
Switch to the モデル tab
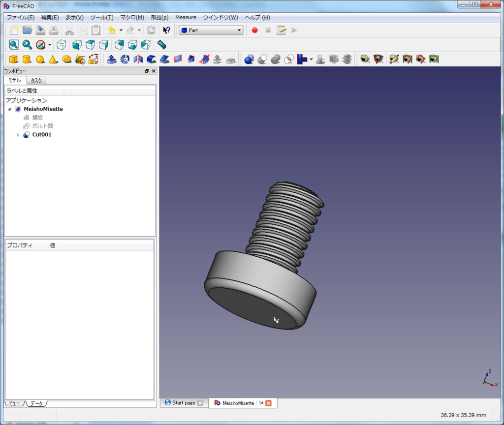15,80
